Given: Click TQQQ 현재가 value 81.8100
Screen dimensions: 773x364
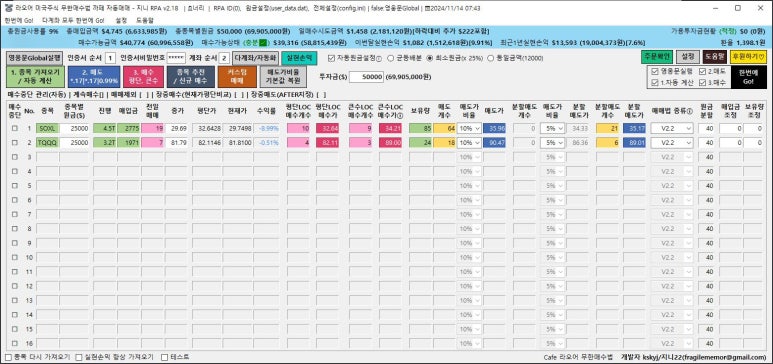Looking at the screenshot, I should tap(238, 143).
